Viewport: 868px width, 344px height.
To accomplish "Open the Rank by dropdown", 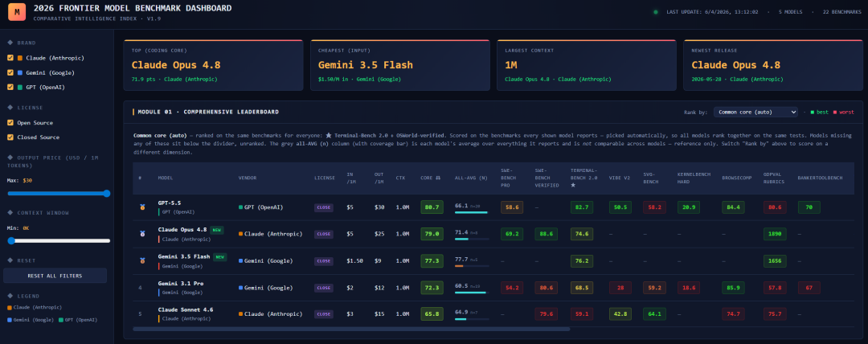I will click(755, 112).
